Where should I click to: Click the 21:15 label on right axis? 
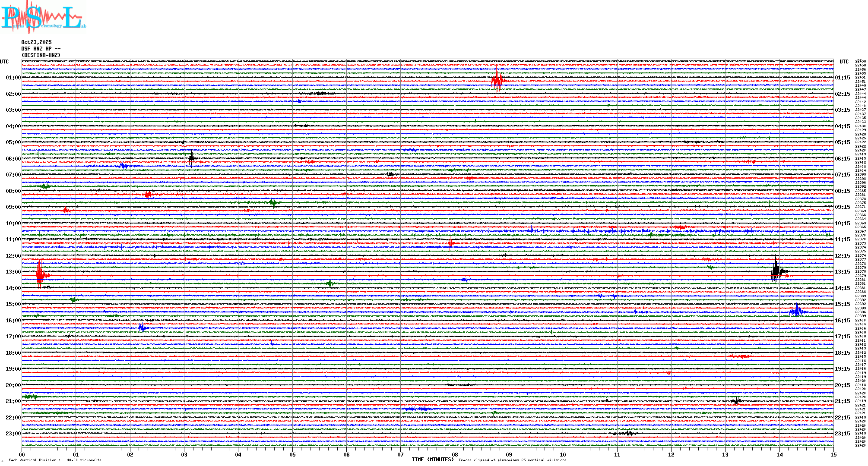pyautogui.click(x=842, y=401)
